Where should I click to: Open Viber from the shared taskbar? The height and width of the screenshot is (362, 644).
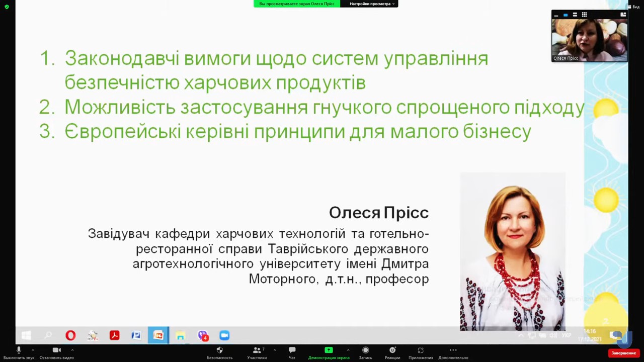click(x=203, y=335)
